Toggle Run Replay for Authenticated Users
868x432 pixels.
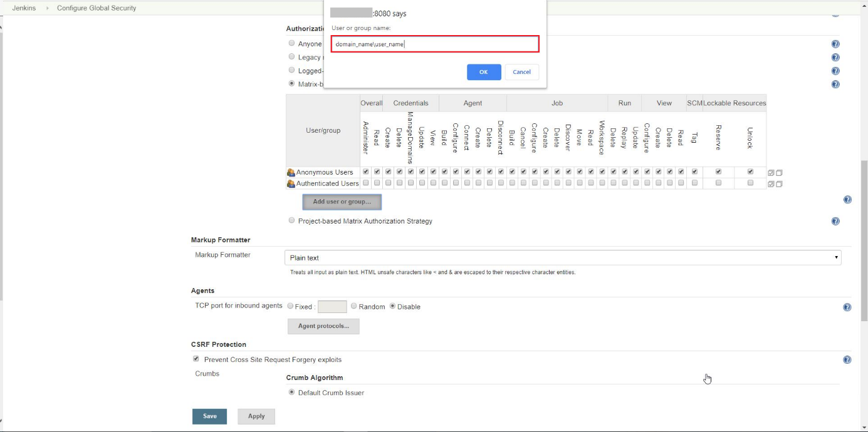pos(625,183)
